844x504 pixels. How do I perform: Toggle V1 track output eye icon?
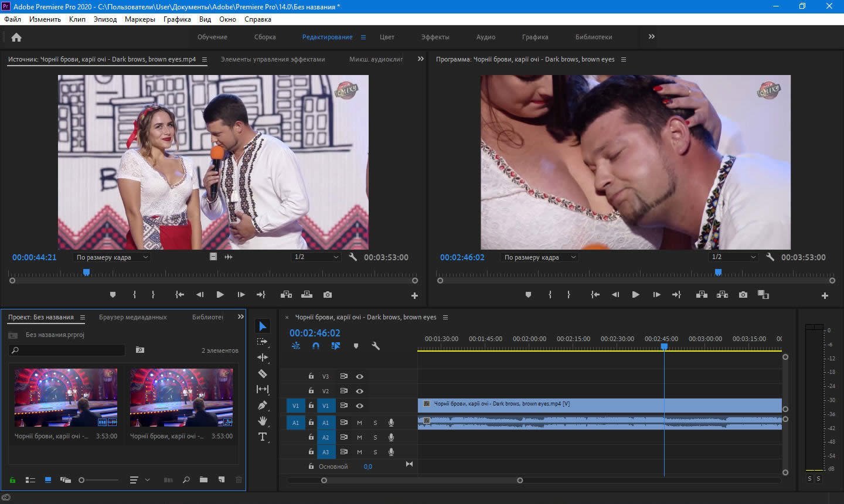[x=360, y=406]
